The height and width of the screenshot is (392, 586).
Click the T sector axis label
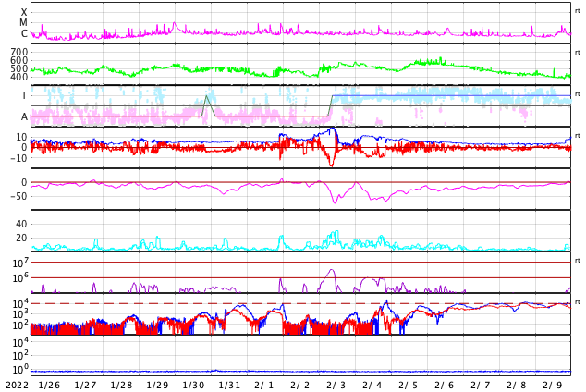click(24, 95)
